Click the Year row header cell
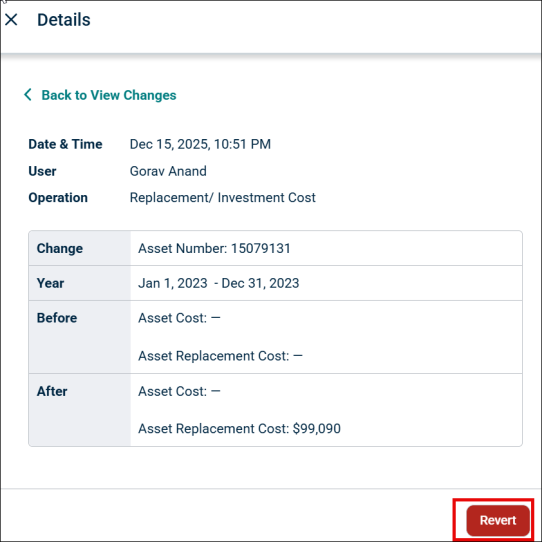 (x=80, y=283)
